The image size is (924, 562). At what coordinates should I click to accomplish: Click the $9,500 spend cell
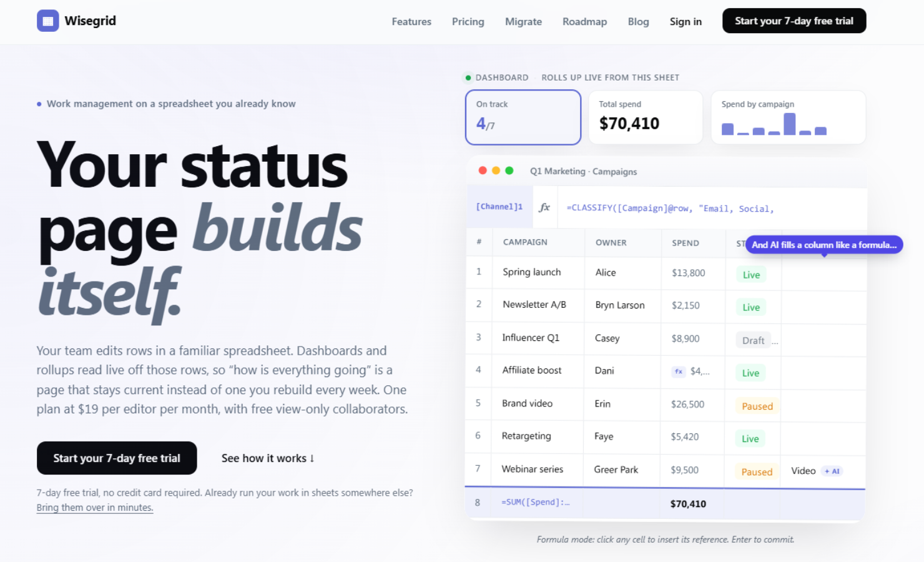pyautogui.click(x=693, y=470)
